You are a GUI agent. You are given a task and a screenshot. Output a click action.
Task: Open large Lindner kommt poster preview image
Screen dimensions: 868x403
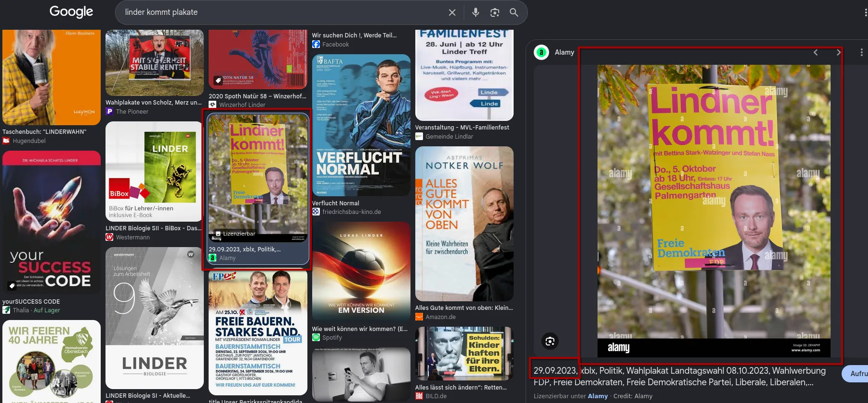714,211
